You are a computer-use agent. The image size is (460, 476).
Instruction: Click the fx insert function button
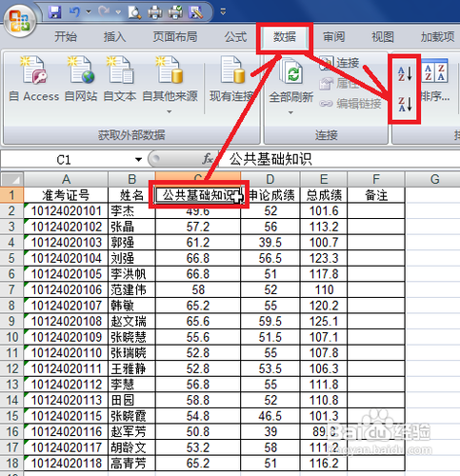click(208, 159)
